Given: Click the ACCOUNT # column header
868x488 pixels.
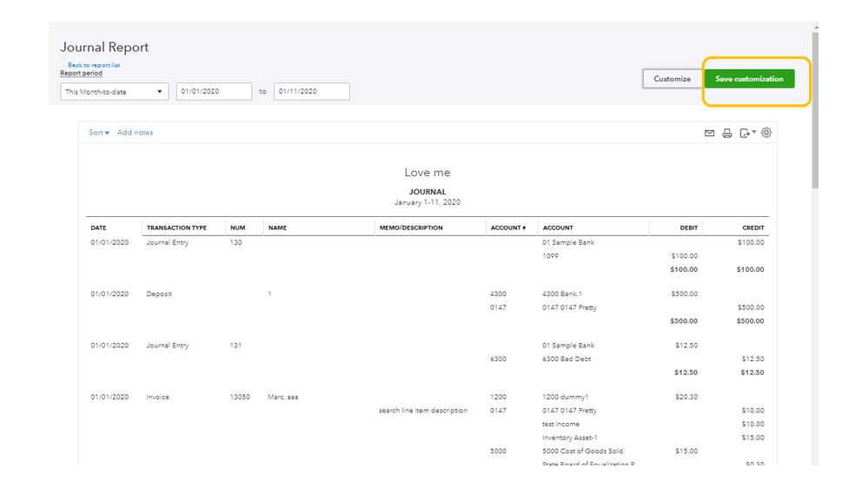Looking at the screenshot, I should [507, 228].
